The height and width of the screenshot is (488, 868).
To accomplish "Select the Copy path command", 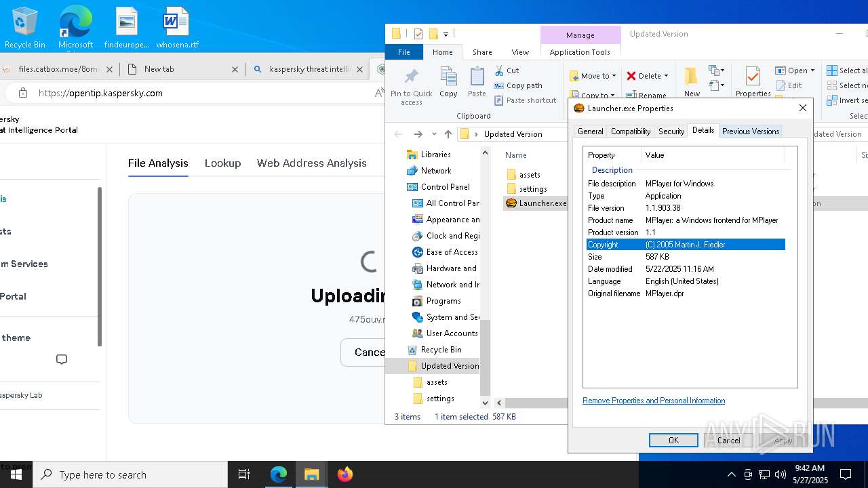I will click(x=519, y=85).
